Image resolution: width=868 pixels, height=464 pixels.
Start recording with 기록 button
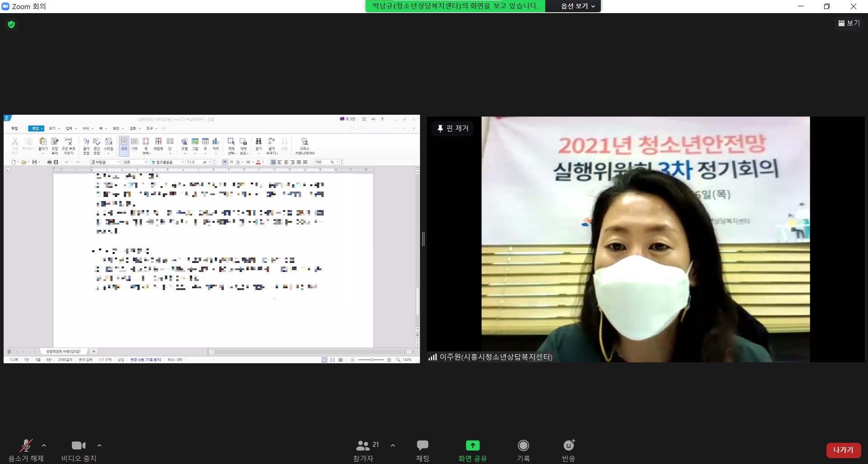523,451
